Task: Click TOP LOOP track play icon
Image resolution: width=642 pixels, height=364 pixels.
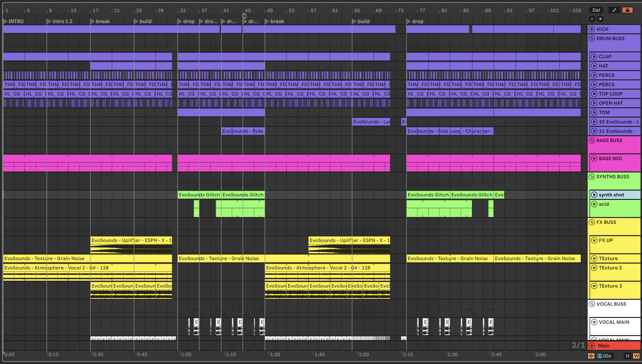Action: (594, 94)
